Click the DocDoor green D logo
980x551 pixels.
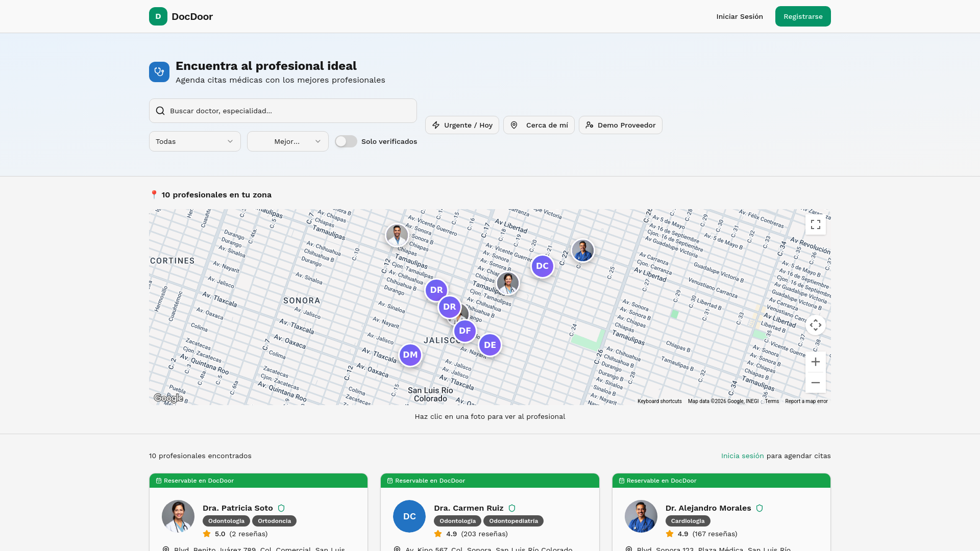coord(158,16)
